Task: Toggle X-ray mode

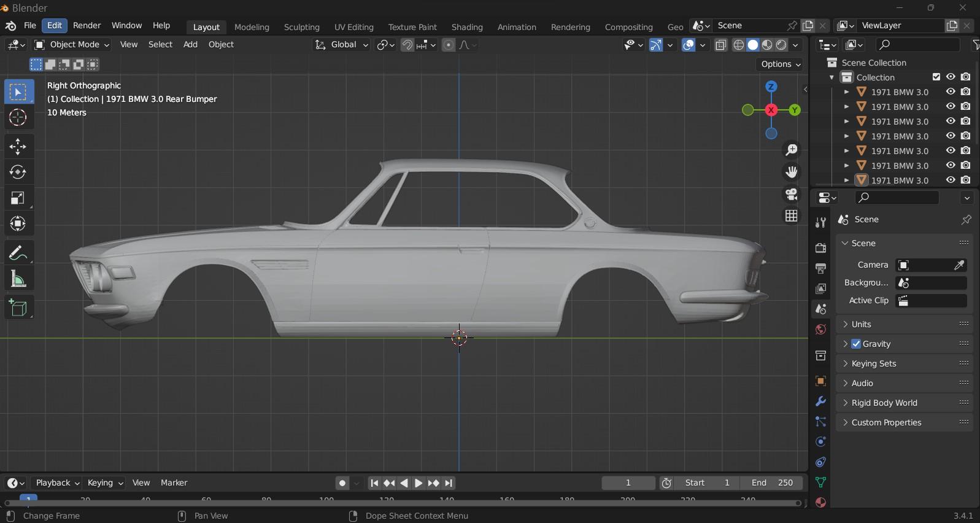Action: click(x=721, y=45)
